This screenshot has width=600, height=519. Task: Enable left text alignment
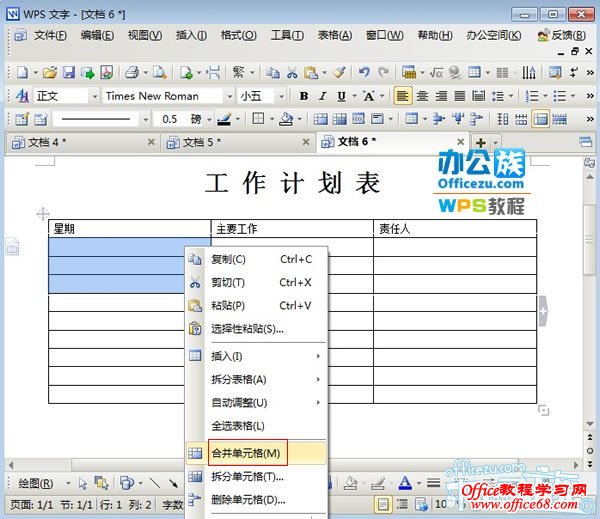coord(403,96)
